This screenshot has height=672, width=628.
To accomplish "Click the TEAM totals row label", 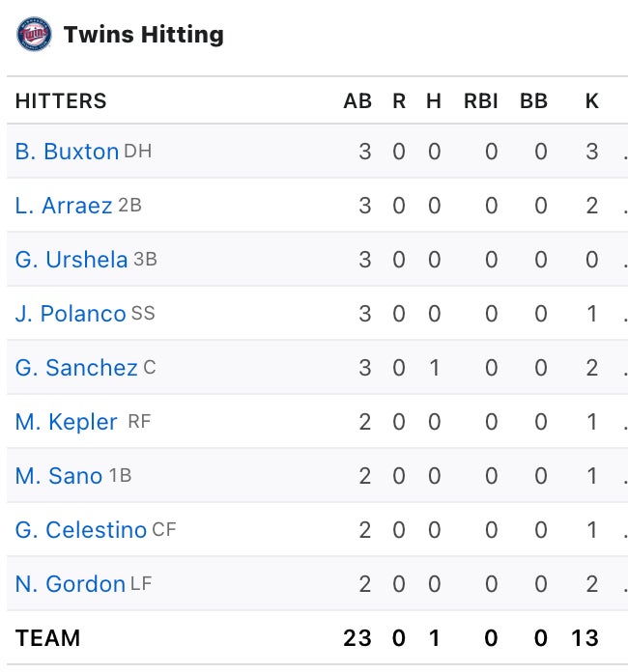I will click(47, 638).
